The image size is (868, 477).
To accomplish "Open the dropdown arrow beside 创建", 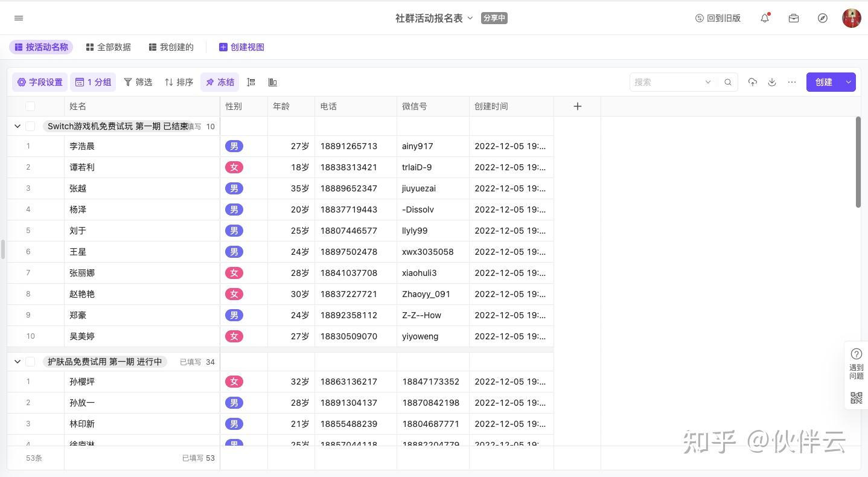I will pos(849,82).
